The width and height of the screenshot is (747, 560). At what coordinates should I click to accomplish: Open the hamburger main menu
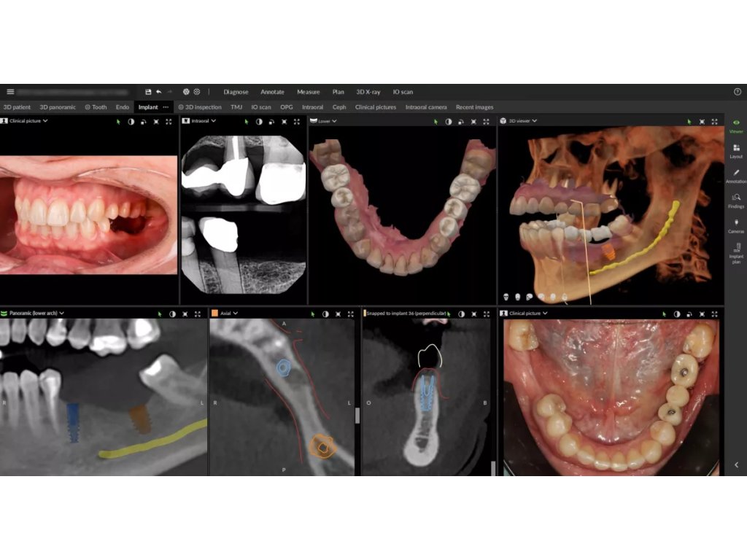pos(10,92)
